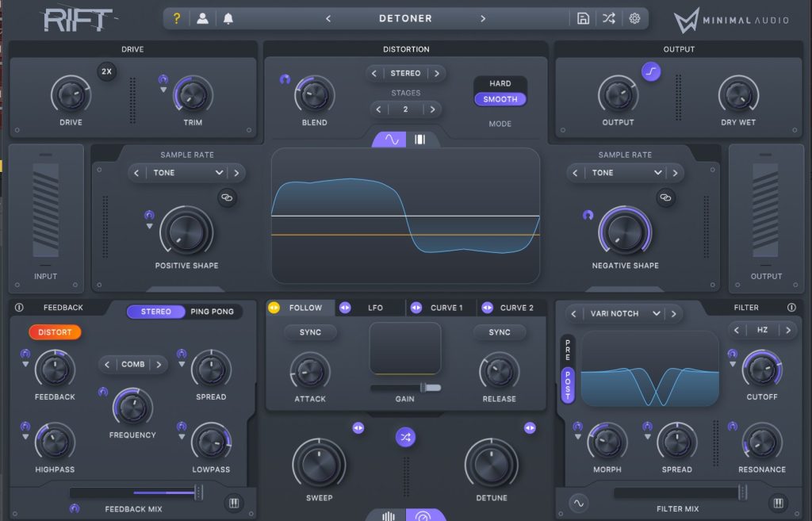The height and width of the screenshot is (521, 812).
Task: Choose PING PONG feedback mode
Action: click(x=212, y=312)
